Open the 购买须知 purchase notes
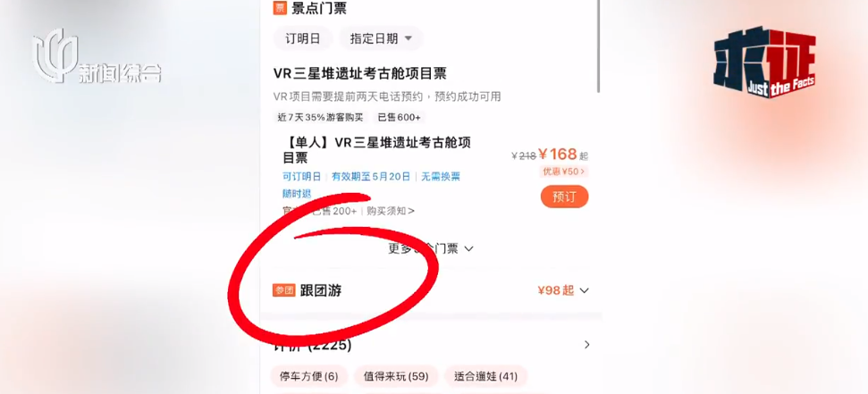Image resolution: width=868 pixels, height=394 pixels. (391, 211)
